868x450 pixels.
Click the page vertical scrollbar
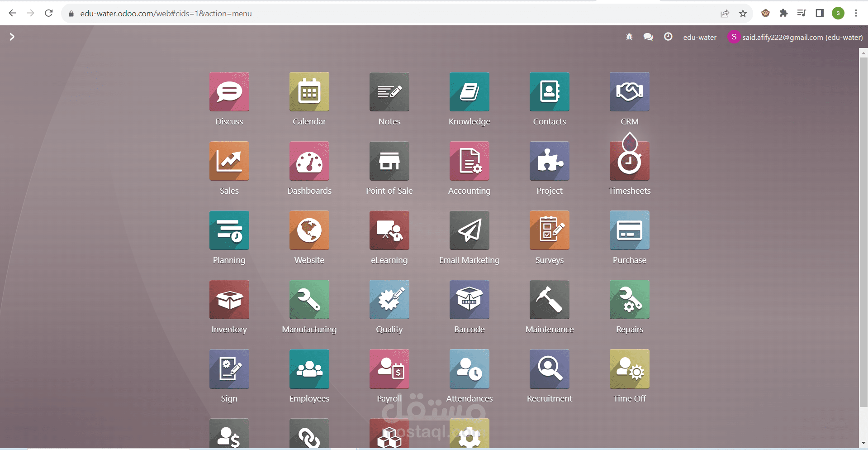click(863, 232)
